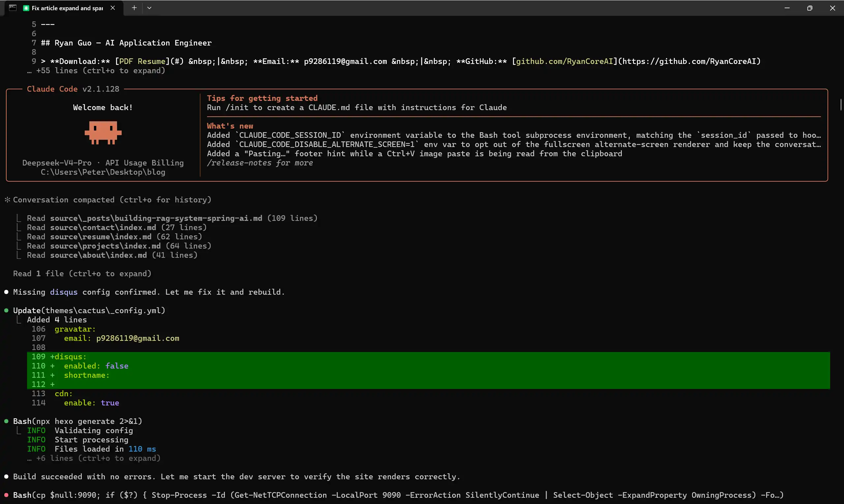Click the 'github.com/RyanCoreAI' link label
Viewport: 844px width, 504px height.
pyautogui.click(x=564, y=61)
